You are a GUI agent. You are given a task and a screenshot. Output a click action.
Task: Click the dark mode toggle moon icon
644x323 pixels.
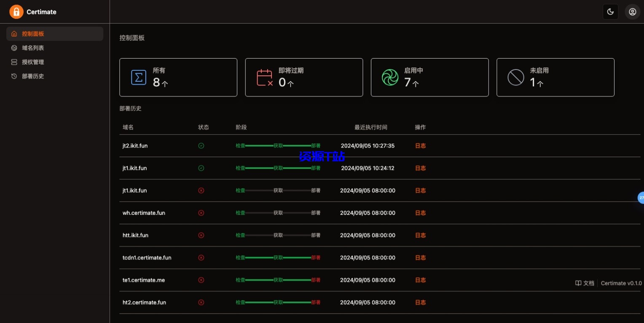[610, 11]
